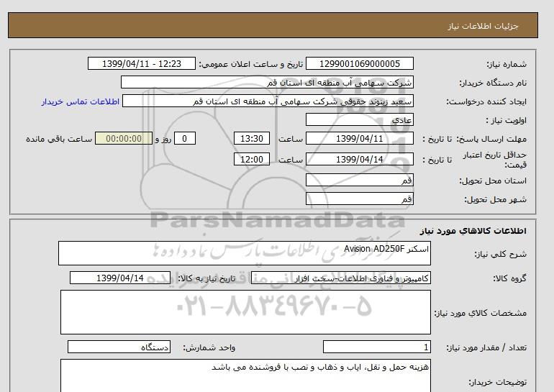
Task: Select the توضیحات خریدار text box
Action: [x=245, y=375]
